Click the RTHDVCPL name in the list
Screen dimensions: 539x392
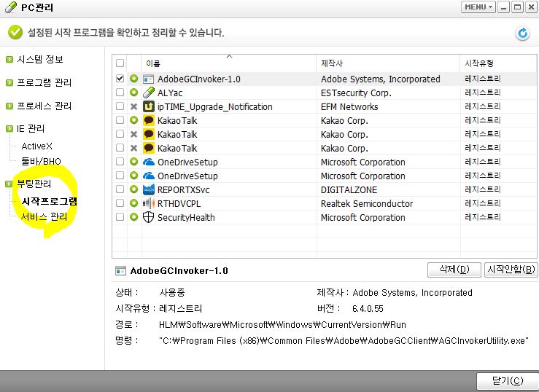click(x=179, y=203)
